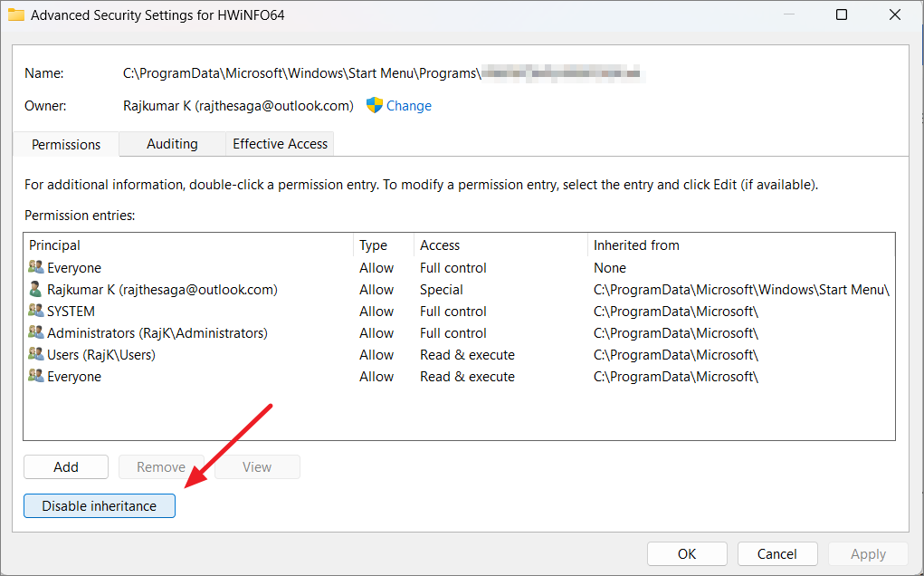This screenshot has width=924, height=576.
Task: Confirm settings with the OK button
Action: pyautogui.click(x=687, y=553)
